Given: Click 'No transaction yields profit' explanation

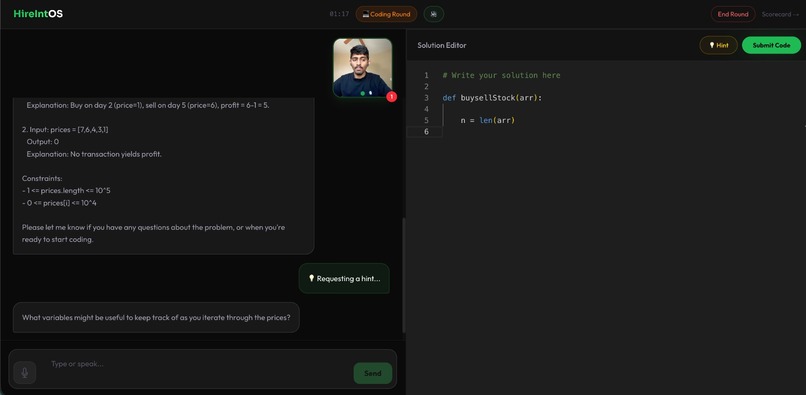Looking at the screenshot, I should click(94, 154).
